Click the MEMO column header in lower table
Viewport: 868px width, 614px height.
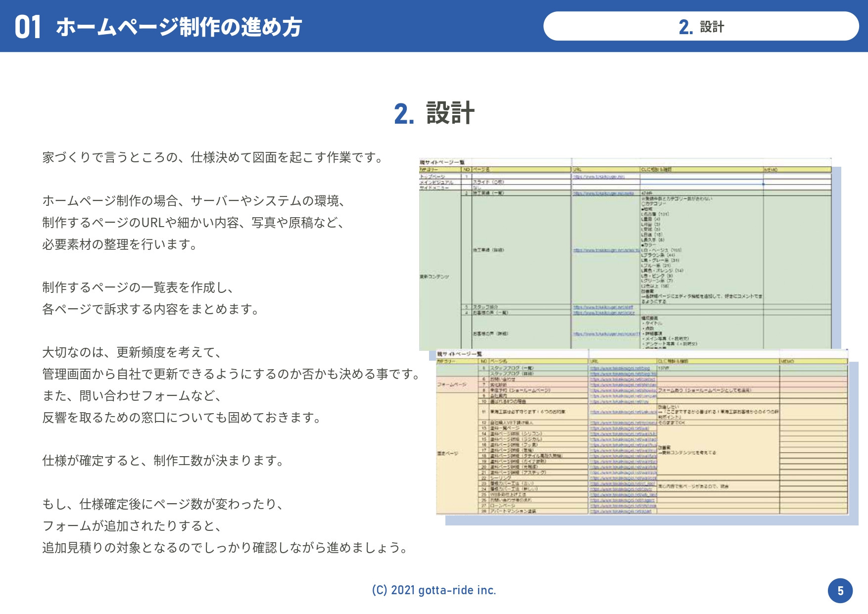coord(787,361)
